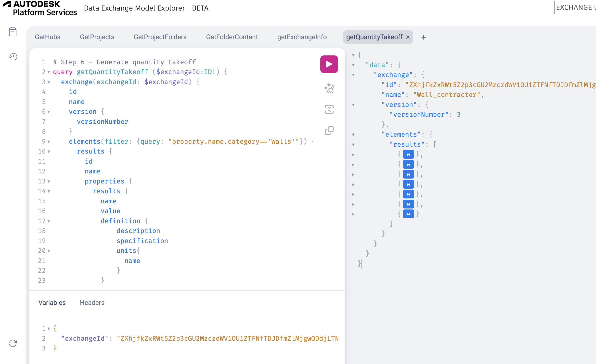
Task: Collapse the version fold arrow on line 6
Action: (49, 112)
